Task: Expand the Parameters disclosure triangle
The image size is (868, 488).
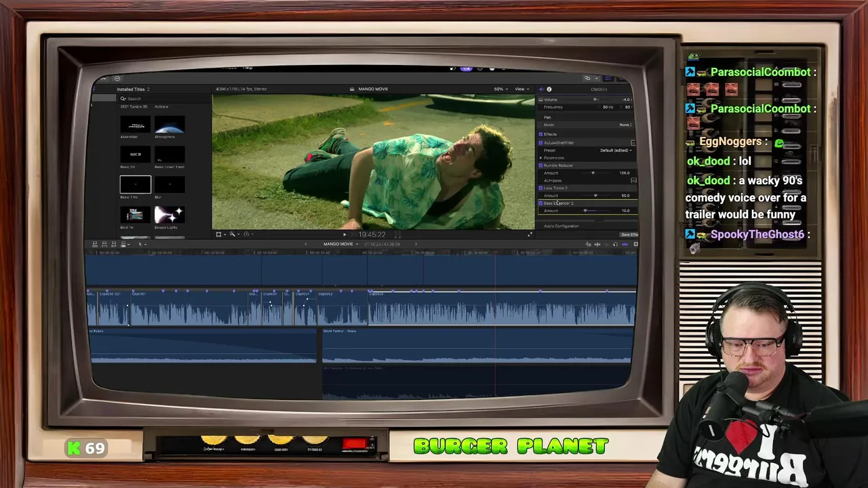Action: click(x=540, y=158)
